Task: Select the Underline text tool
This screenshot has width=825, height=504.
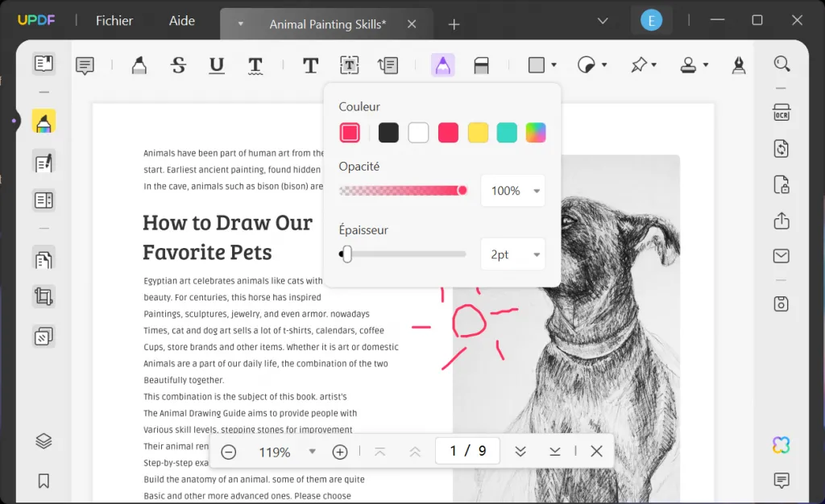Action: click(216, 64)
